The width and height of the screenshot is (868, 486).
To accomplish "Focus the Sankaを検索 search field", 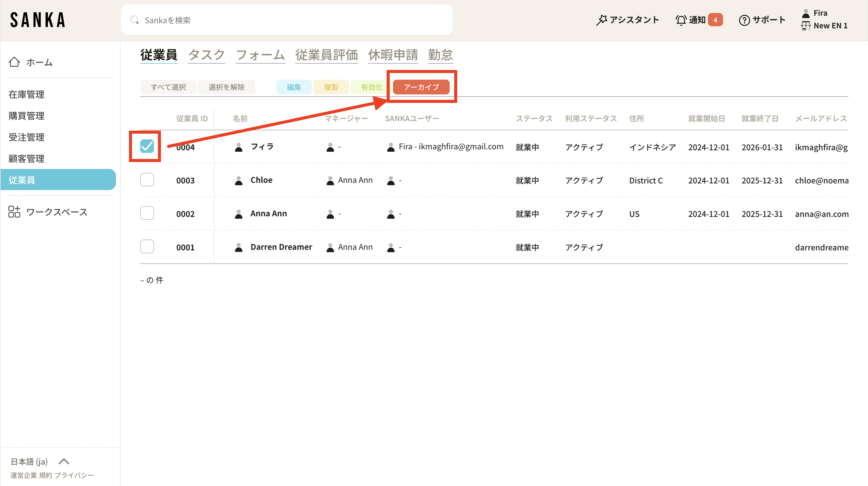I will (x=286, y=20).
